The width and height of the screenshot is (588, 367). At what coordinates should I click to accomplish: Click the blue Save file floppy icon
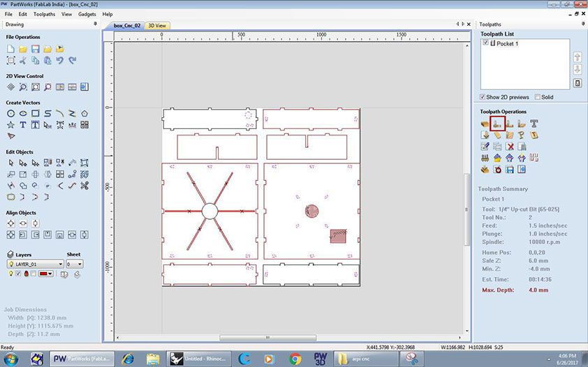(x=35, y=49)
